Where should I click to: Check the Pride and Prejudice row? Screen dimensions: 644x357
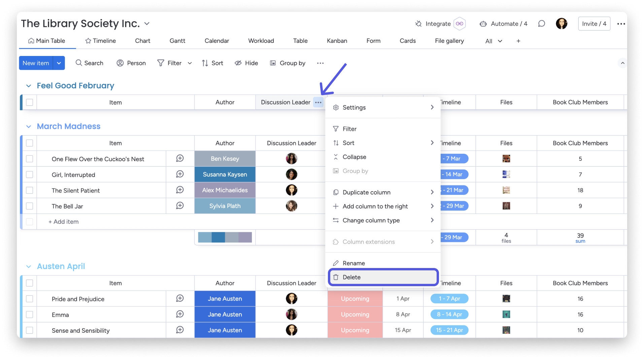point(30,299)
